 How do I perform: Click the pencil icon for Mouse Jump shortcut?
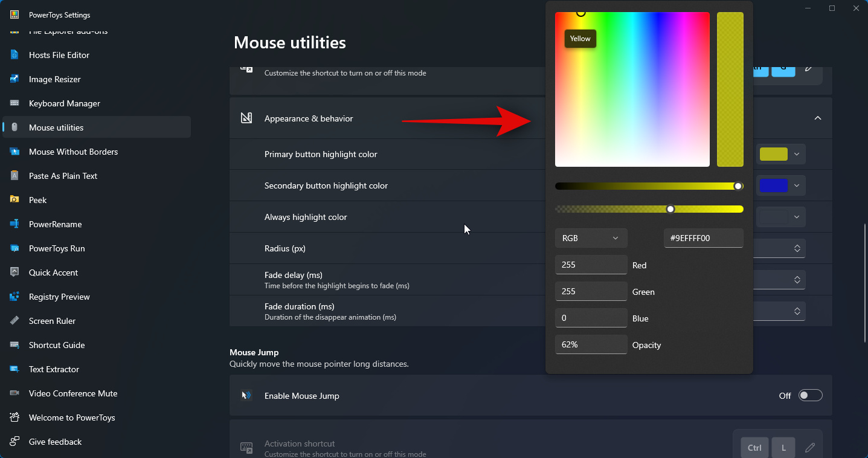coord(810,448)
